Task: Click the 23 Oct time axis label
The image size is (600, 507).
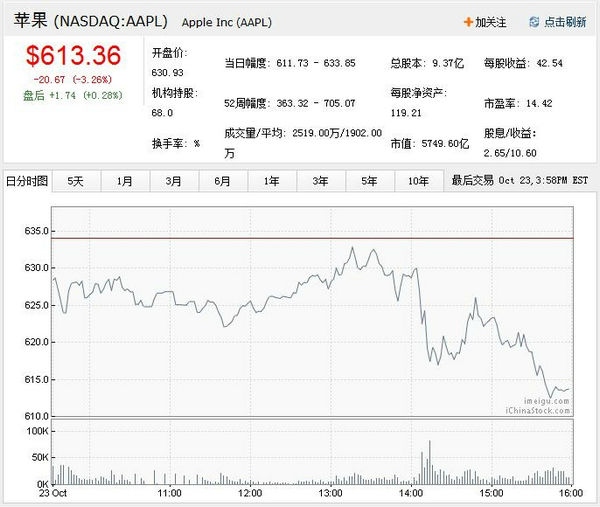Action: 53,493
